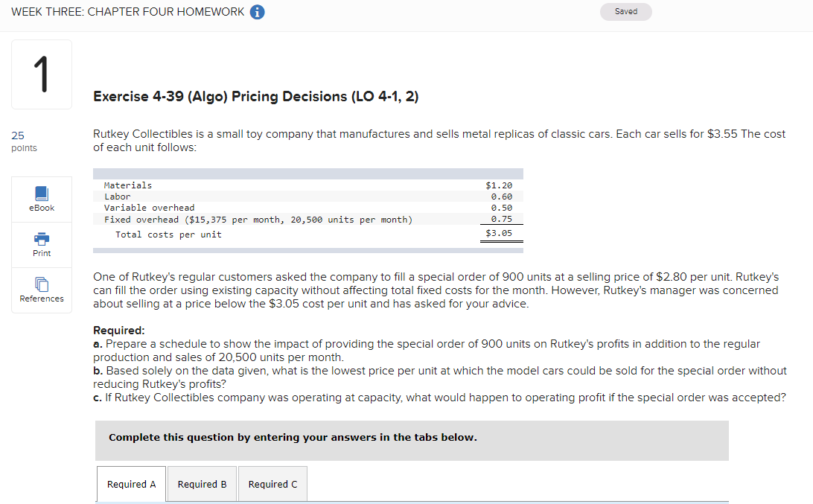Click the stacked pages References icon
Image resolution: width=813 pixels, height=504 pixels.
pyautogui.click(x=41, y=285)
